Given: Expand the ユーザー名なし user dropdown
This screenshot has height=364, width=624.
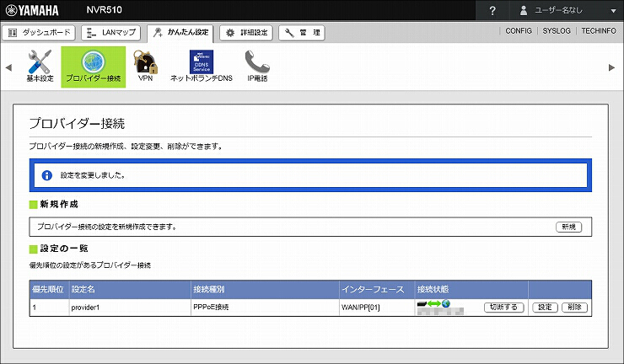Looking at the screenshot, I should [613, 11].
